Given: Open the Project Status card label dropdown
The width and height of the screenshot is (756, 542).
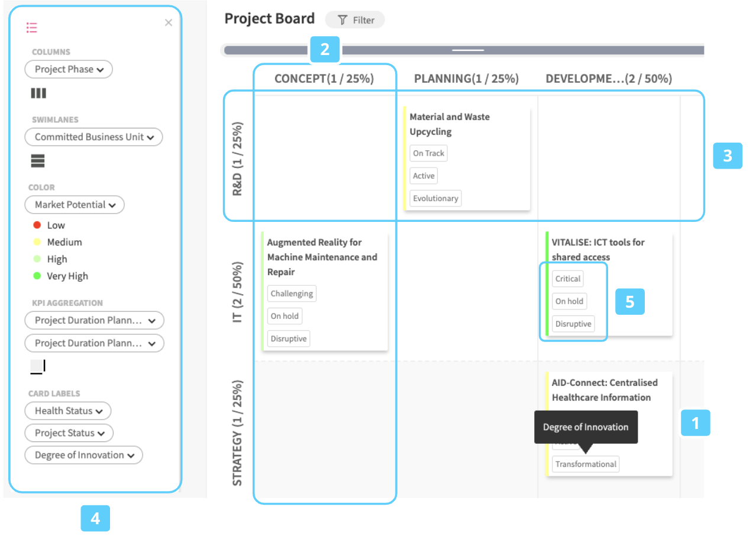Looking at the screenshot, I should coord(69,433).
